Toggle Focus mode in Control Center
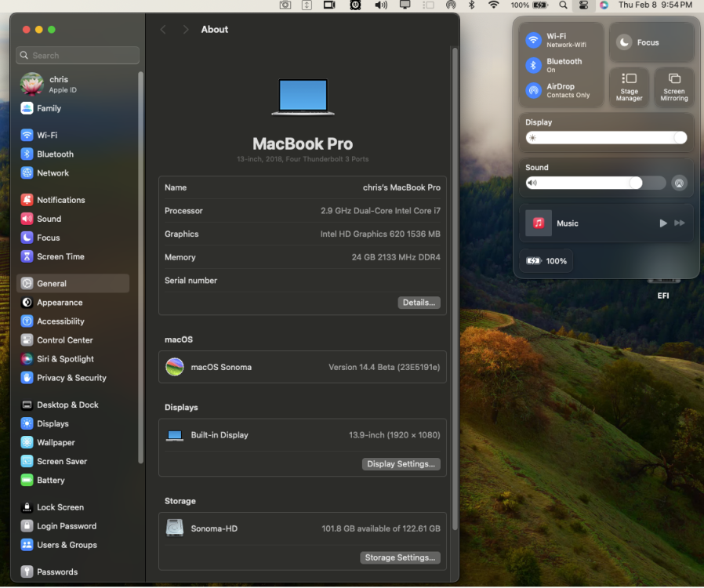The height and width of the screenshot is (588, 704). click(x=651, y=42)
